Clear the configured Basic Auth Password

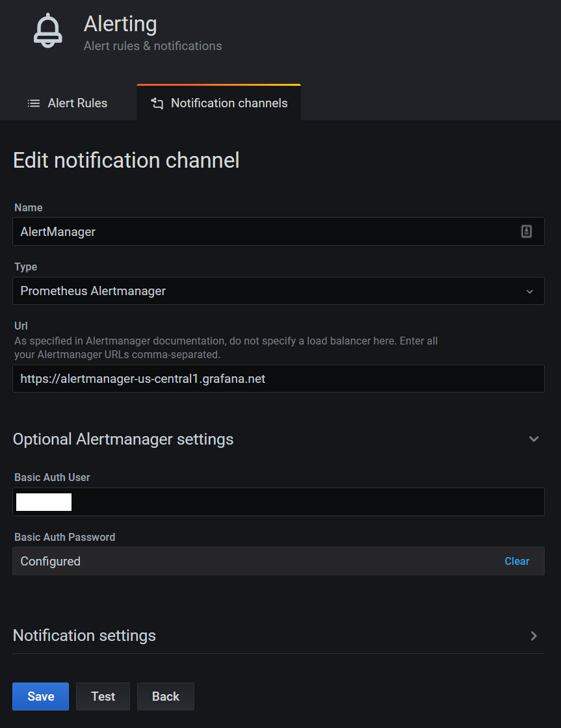(x=517, y=561)
